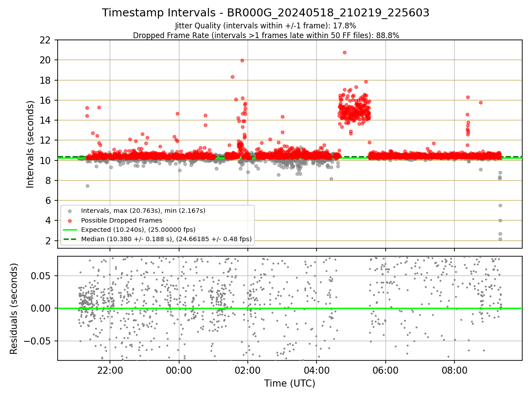Image resolution: width=532 pixels, height=399 pixels.
Task: Click the 'Time (UTC)' x-axis label
Action: [290, 383]
